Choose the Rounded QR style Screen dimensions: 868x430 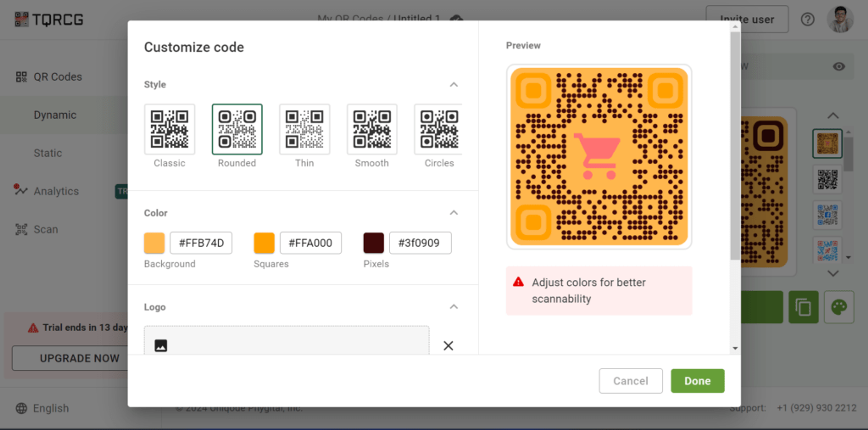point(237,129)
